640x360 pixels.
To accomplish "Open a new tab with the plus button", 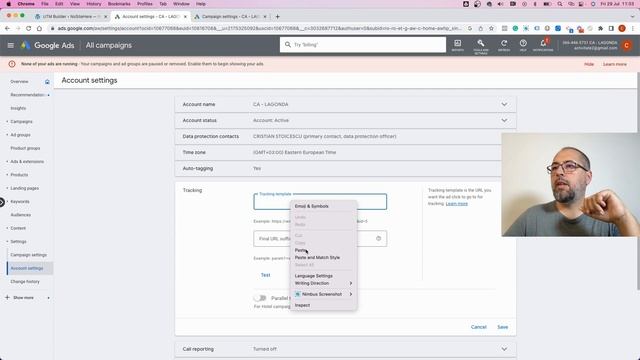I will [278, 16].
